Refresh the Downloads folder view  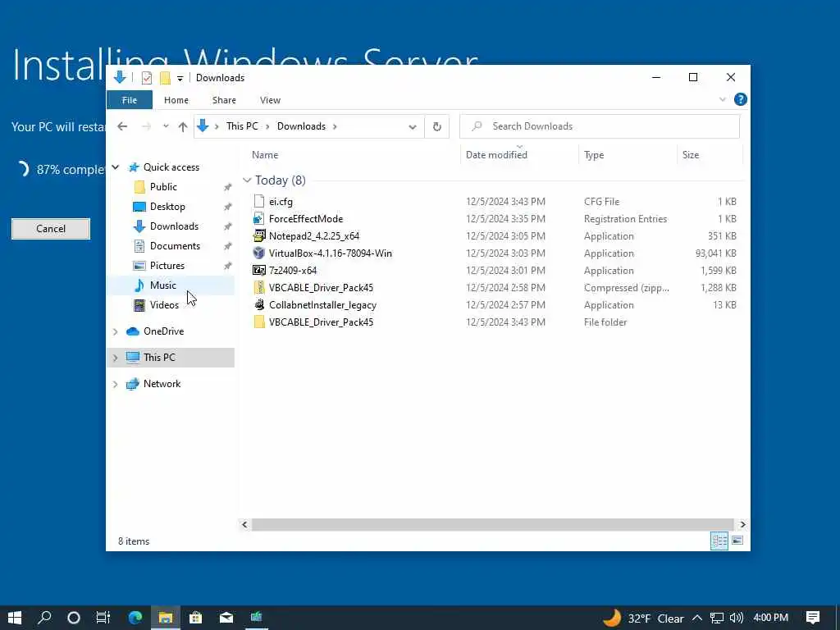tap(437, 126)
